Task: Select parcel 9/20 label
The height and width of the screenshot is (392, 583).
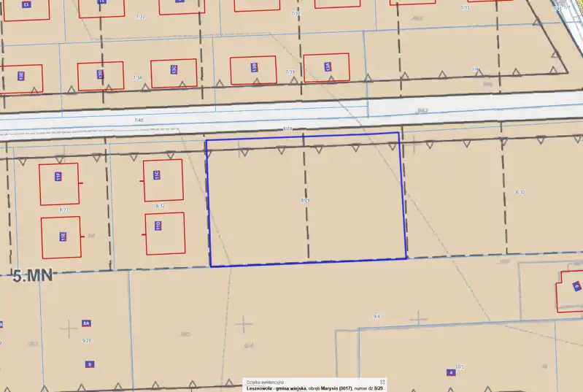Action: 86,341
